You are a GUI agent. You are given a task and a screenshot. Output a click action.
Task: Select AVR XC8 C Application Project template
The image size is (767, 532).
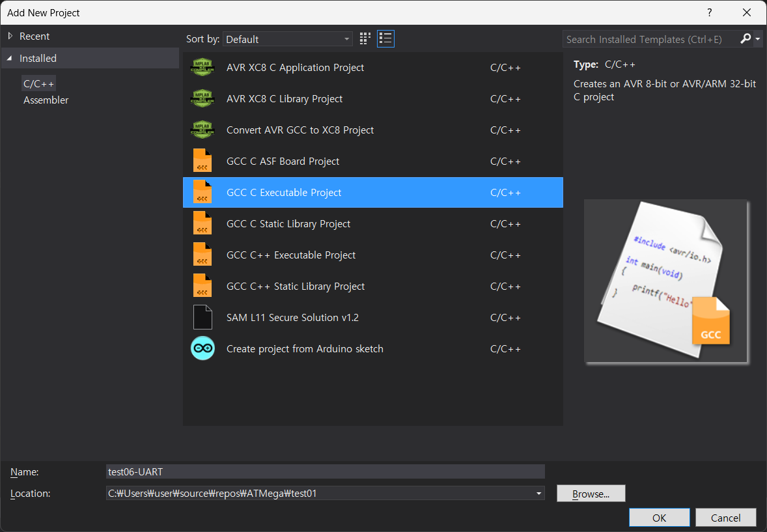[372, 68]
